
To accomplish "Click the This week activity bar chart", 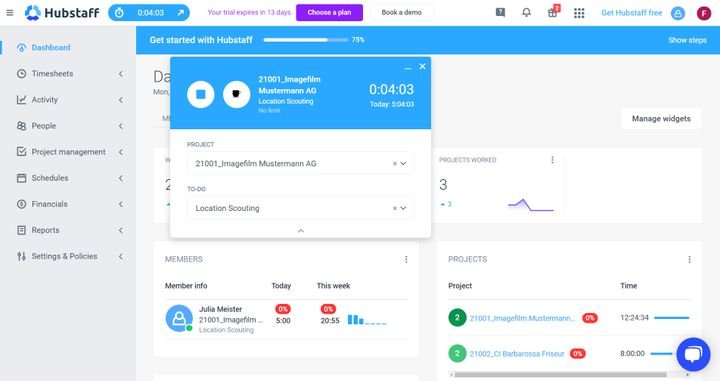I will [367, 319].
